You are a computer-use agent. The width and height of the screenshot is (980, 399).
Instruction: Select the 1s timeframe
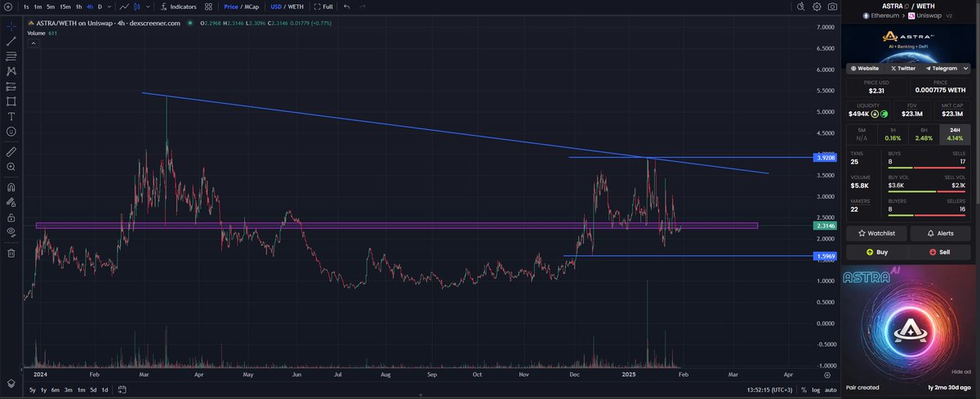tap(26, 7)
